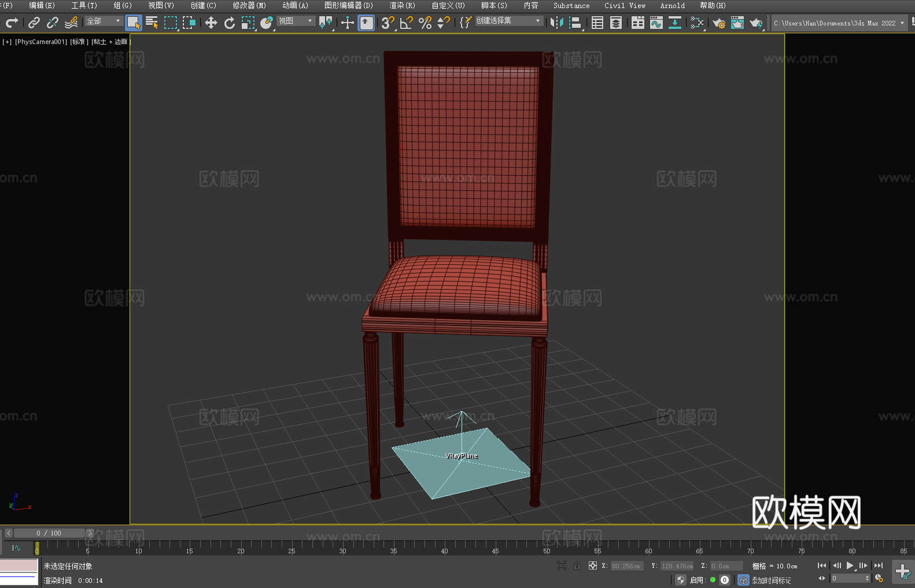Screen dimensions: 915x588
Task: Open the 修改器(M) menu
Action: (x=249, y=5)
